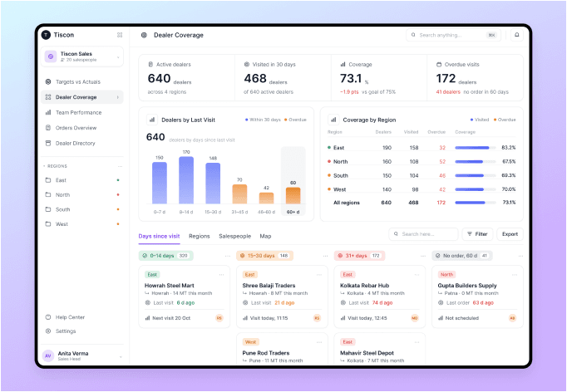Click the Dealers by Last Visit chart icon

pos(152,120)
